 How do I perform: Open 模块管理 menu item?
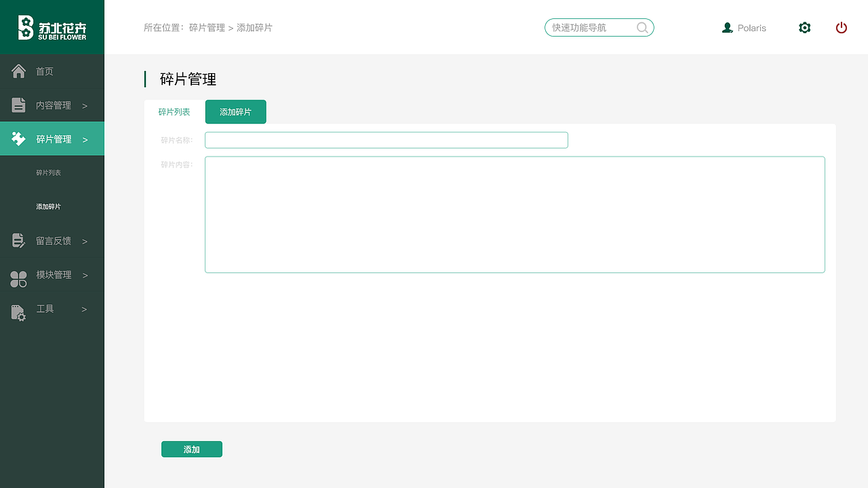click(x=52, y=274)
